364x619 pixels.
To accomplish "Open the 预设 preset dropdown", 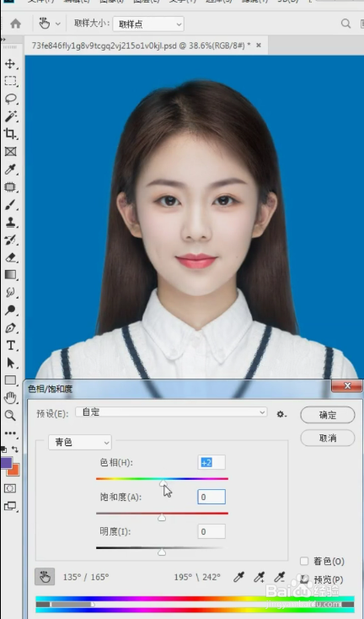I will (171, 412).
